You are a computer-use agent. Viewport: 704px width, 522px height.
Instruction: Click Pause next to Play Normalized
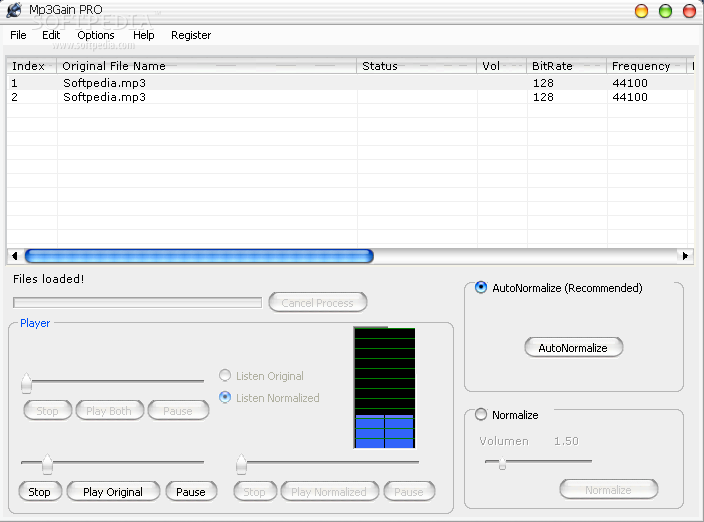409,491
